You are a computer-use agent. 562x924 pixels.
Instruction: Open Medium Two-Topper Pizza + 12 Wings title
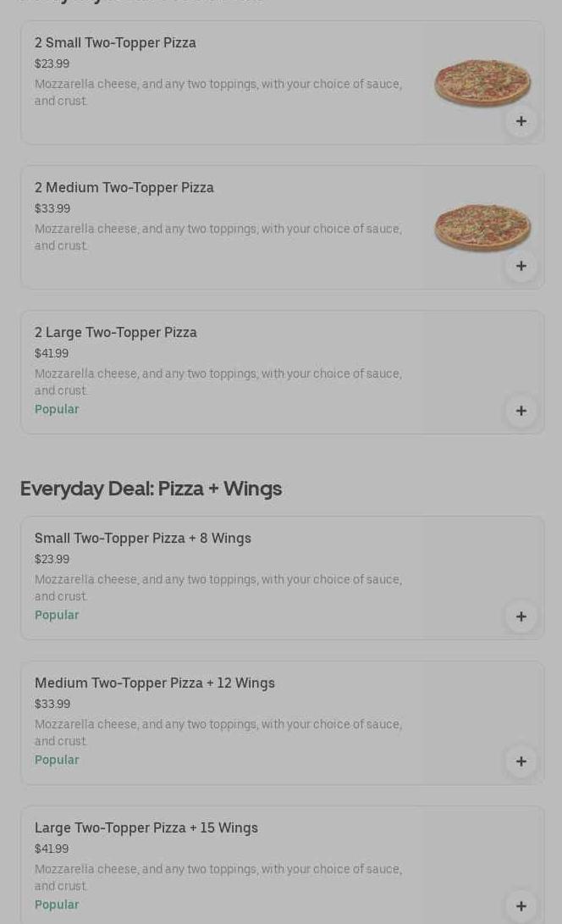(x=155, y=683)
